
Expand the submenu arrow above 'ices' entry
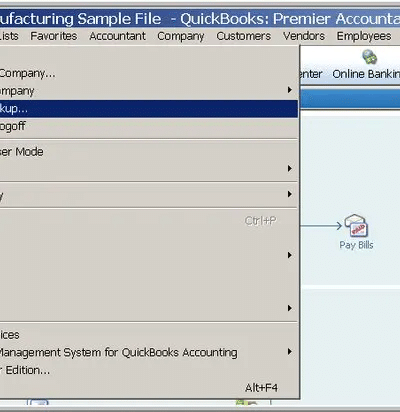point(290,308)
